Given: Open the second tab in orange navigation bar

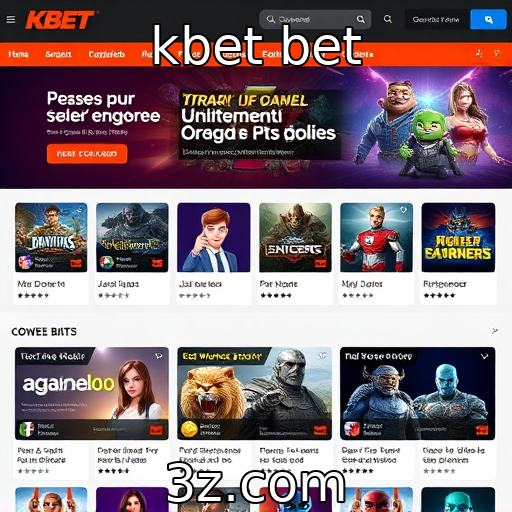Looking at the screenshot, I should click(58, 54).
